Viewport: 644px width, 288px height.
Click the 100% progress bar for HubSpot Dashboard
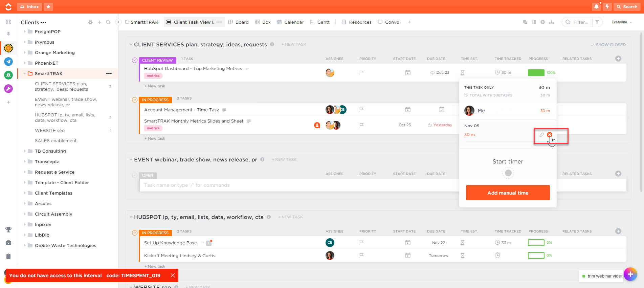click(536, 72)
